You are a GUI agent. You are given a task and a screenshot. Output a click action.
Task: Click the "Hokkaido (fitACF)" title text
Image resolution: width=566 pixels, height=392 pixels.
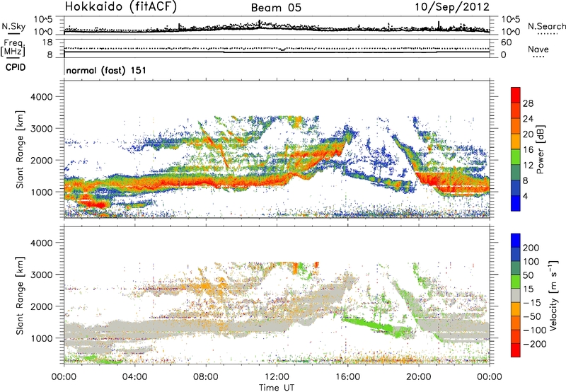121,6
